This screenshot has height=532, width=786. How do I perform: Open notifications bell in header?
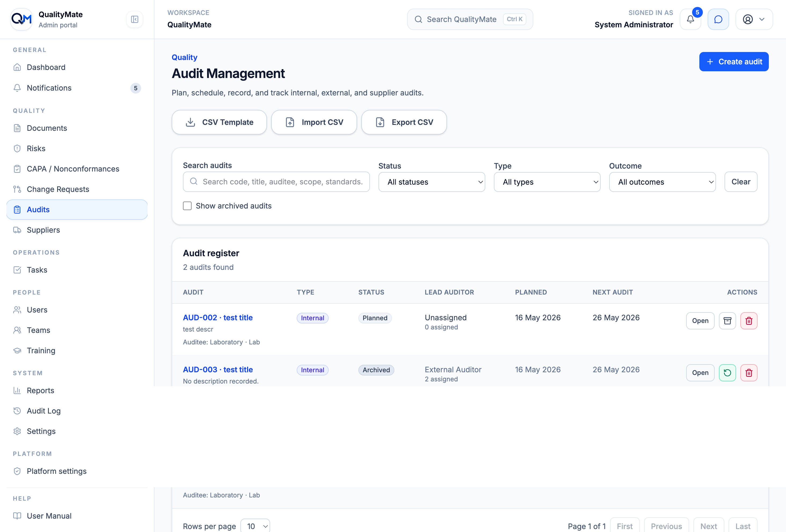point(690,19)
